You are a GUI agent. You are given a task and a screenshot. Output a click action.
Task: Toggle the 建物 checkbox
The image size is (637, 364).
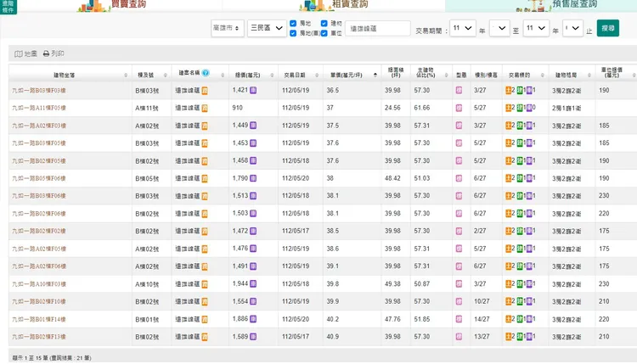pyautogui.click(x=324, y=23)
